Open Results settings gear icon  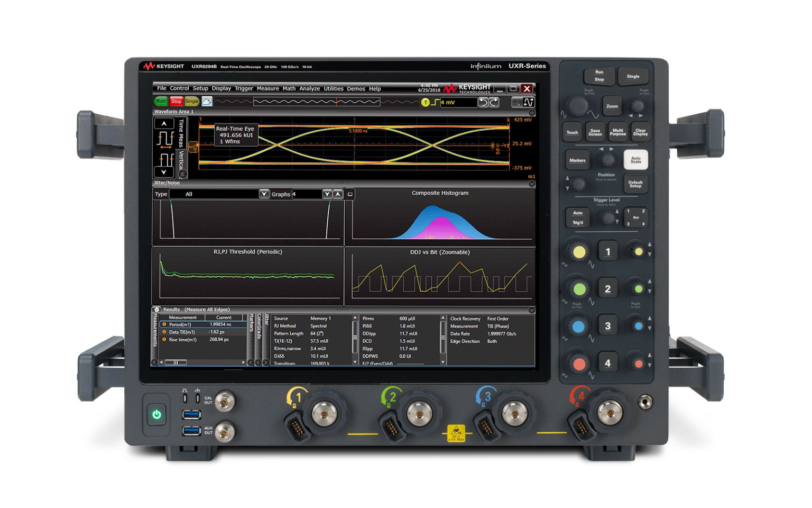(157, 310)
